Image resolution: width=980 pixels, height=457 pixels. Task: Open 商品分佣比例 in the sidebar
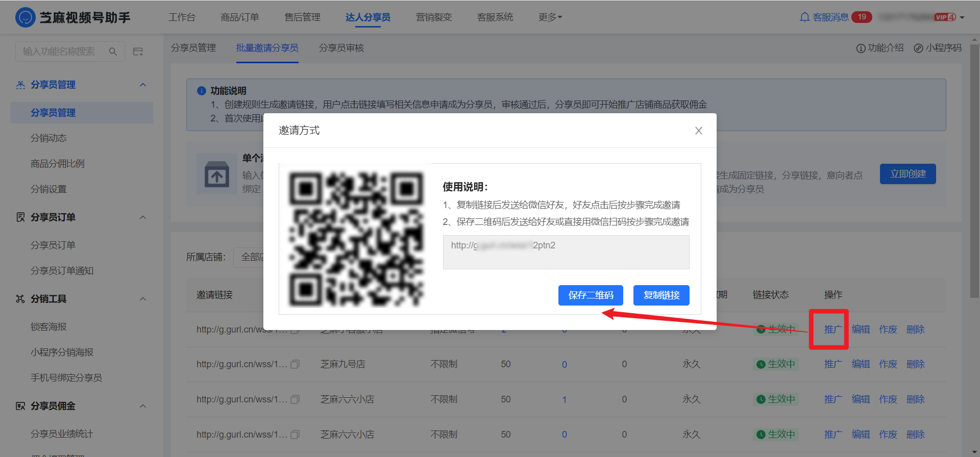58,164
